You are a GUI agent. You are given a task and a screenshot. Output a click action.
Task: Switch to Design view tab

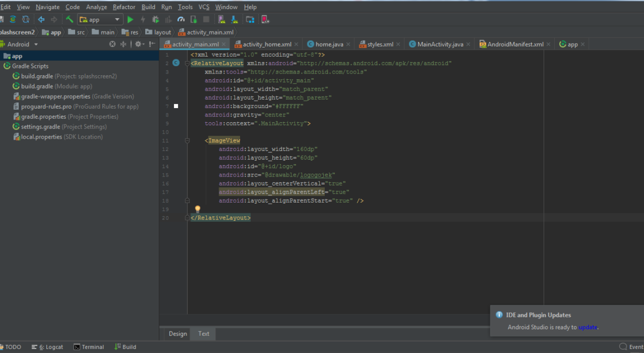pos(177,334)
